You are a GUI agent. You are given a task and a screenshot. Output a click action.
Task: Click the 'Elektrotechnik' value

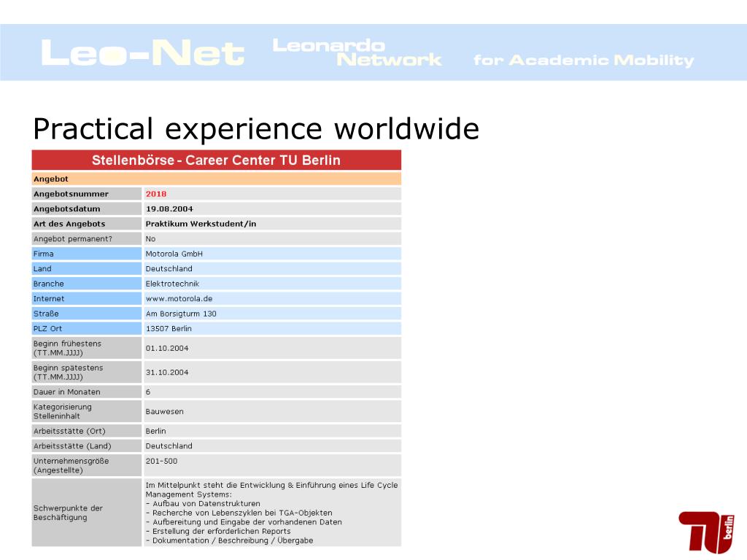point(172,284)
